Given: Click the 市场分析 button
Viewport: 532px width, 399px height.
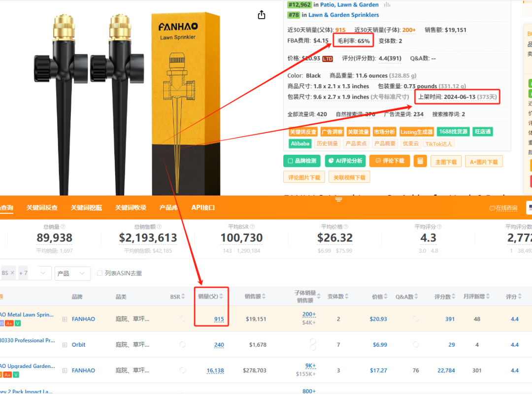Looking at the screenshot, I should point(384,132).
